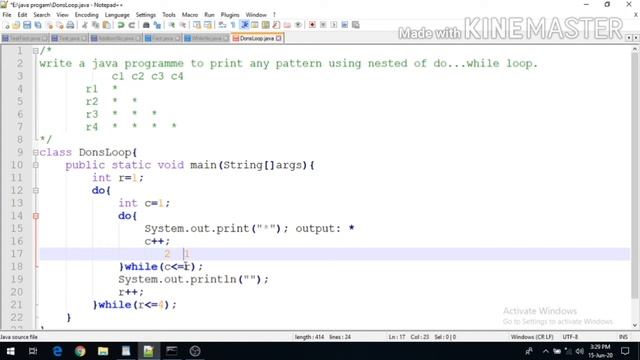Save the current file using the Save icon
The height and width of the screenshot is (360, 640).
click(x=27, y=25)
